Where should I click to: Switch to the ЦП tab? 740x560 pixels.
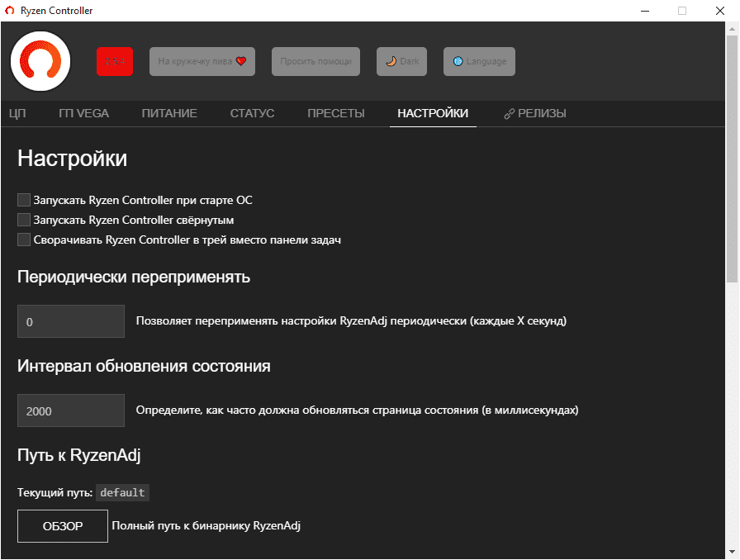(17, 113)
